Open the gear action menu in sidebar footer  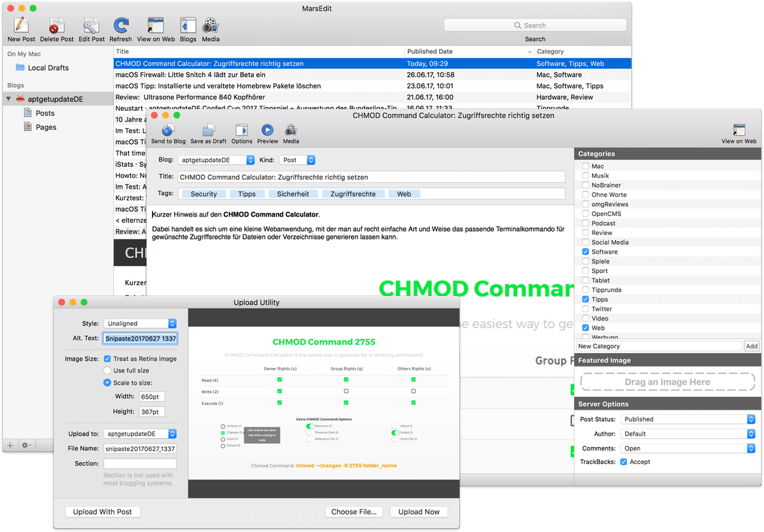pyautogui.click(x=26, y=446)
